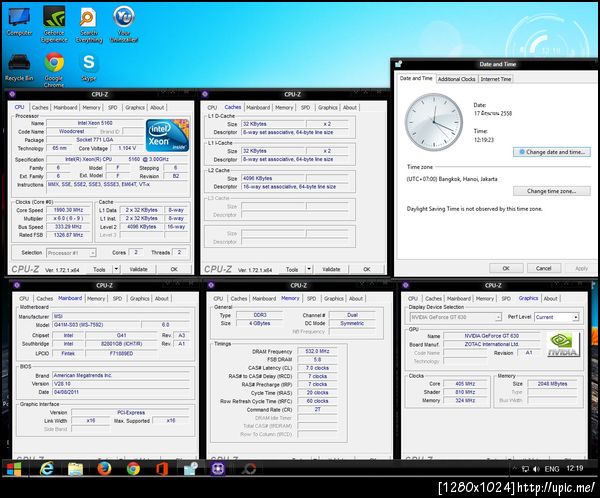
Task: Click the Date and Time window title icon
Action: [398, 64]
